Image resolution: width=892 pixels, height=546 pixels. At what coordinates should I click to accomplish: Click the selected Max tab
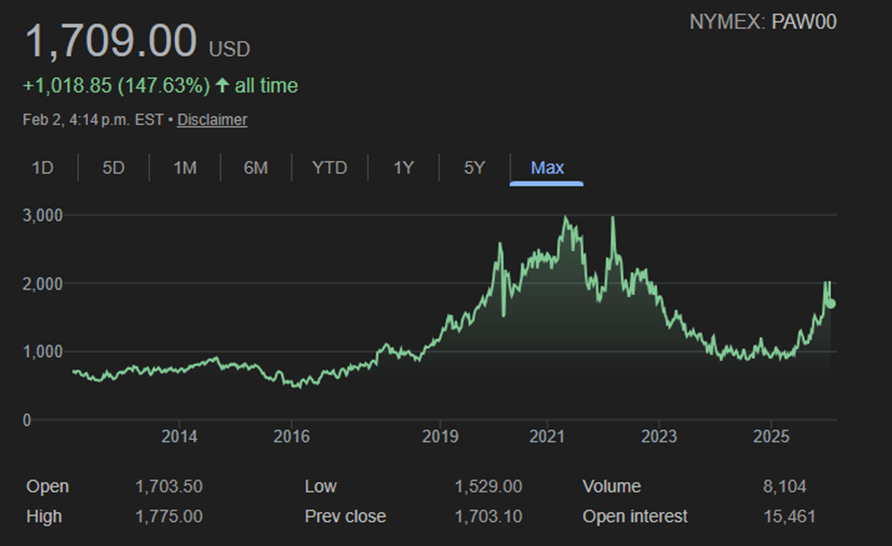pos(547,168)
